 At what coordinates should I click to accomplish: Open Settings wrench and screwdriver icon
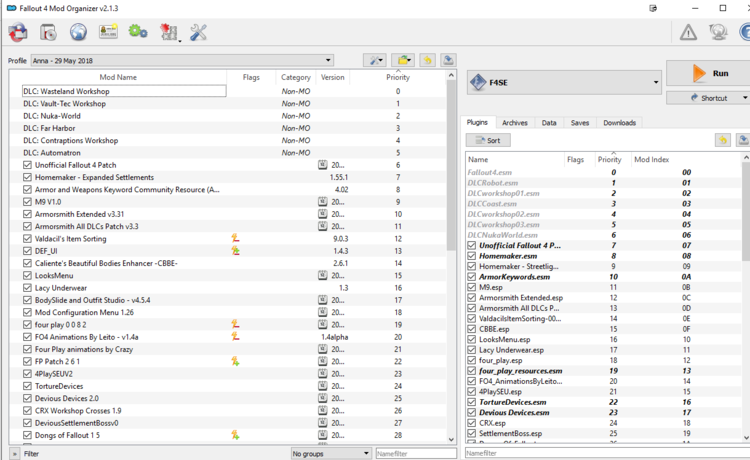pyautogui.click(x=198, y=33)
